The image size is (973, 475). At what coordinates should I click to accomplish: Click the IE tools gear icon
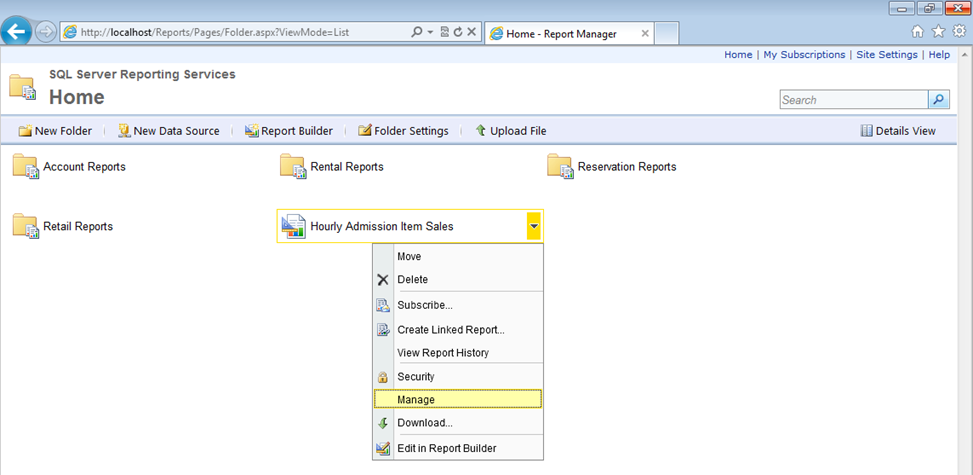click(x=958, y=32)
